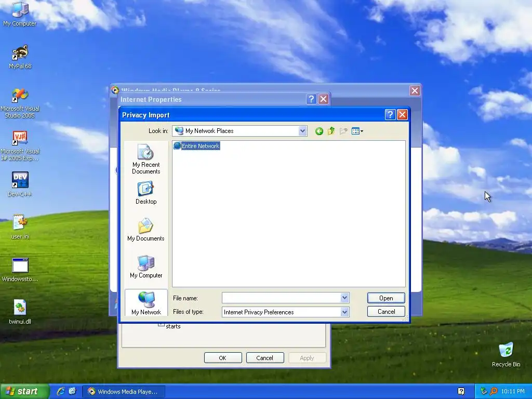The height and width of the screenshot is (399, 532).
Task: Select My Documents in the places bar
Action: pos(146,230)
